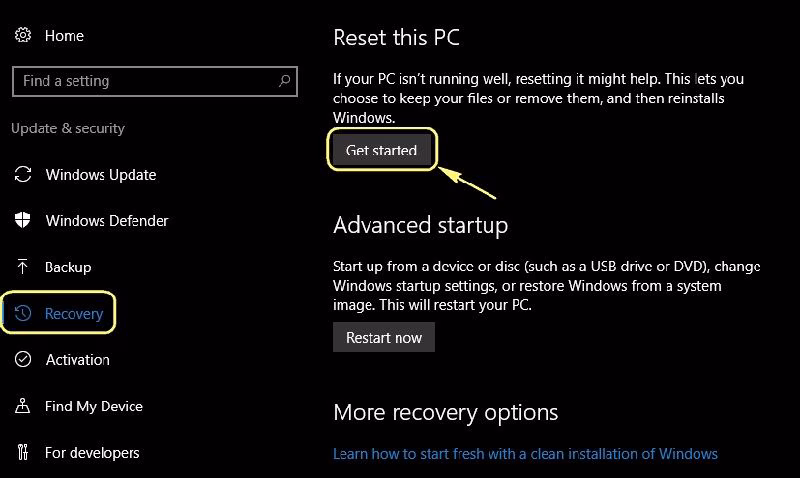Click the For developers sliders icon
Viewport: 800px width, 478px height.
click(x=22, y=453)
